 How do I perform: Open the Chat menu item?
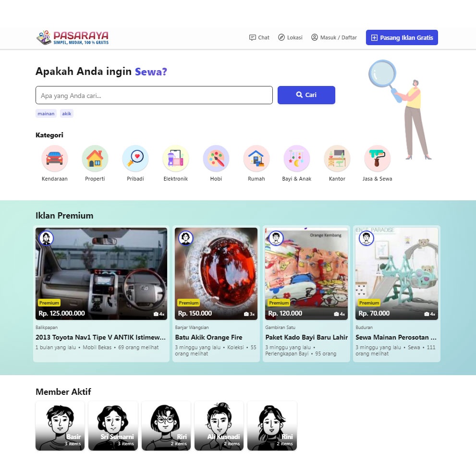coord(259,37)
